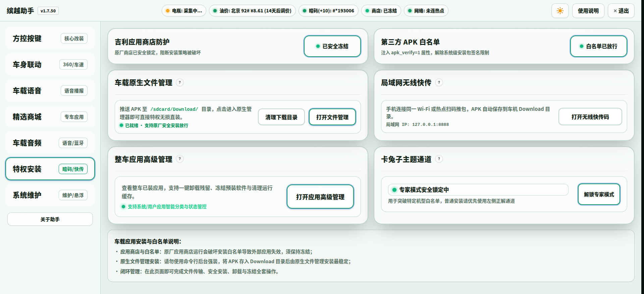Toggle the sun theme icon
The width and height of the screenshot is (644, 294).
point(560,11)
